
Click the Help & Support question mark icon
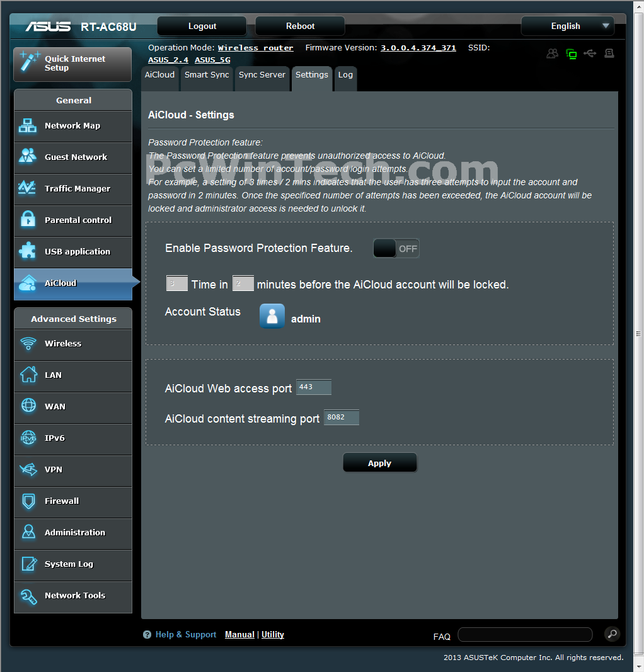[x=147, y=635]
